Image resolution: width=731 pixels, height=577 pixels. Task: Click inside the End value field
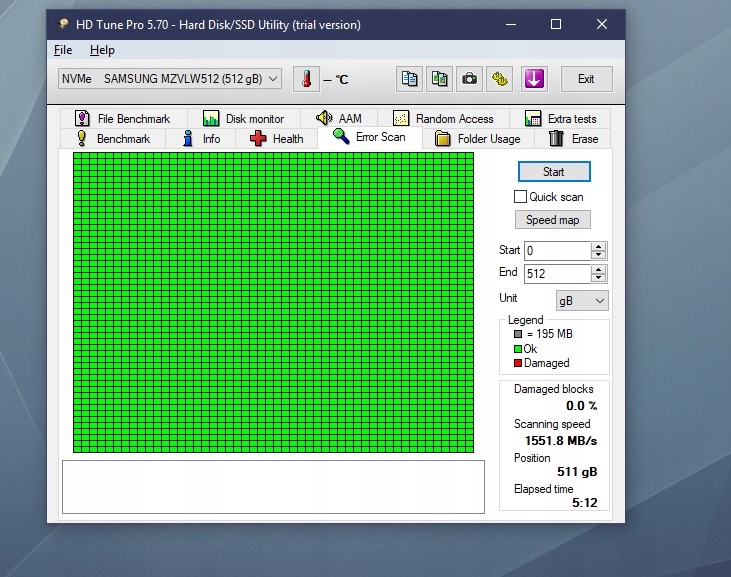click(555, 273)
